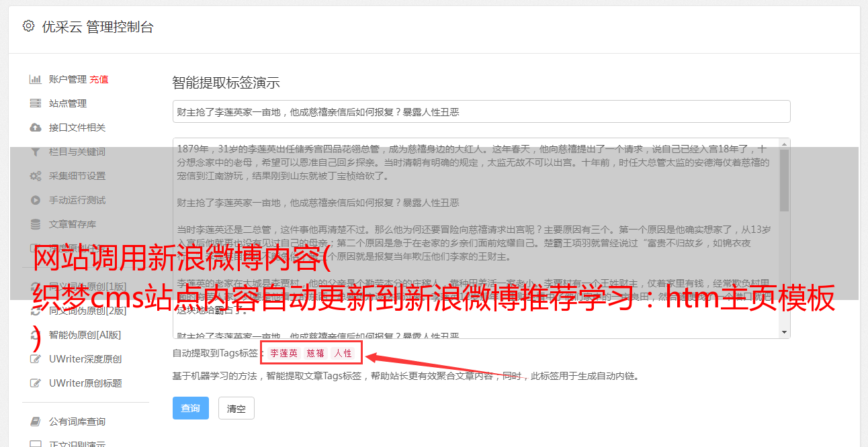Screen dimensions: 868x447
Task: Click the 栏目与关键词 filter icon
Action: click(x=36, y=152)
